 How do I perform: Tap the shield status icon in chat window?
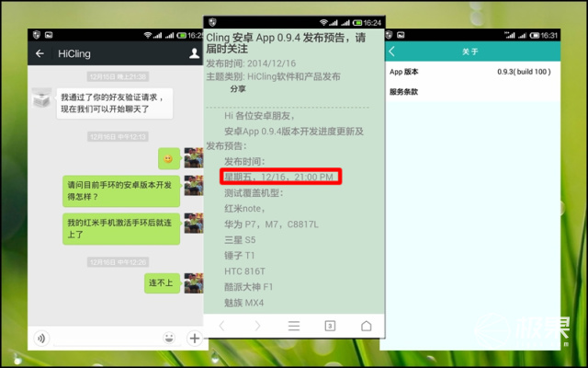pyautogui.click(x=37, y=35)
